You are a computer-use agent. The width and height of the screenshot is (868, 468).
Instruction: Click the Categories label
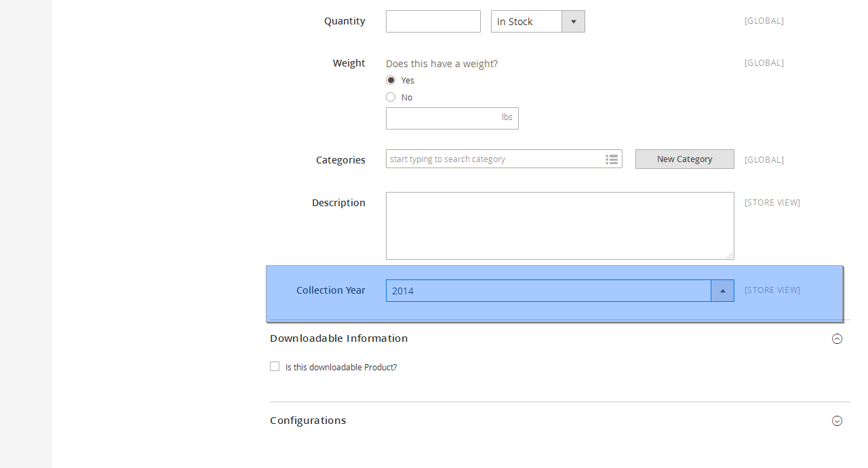click(x=340, y=159)
